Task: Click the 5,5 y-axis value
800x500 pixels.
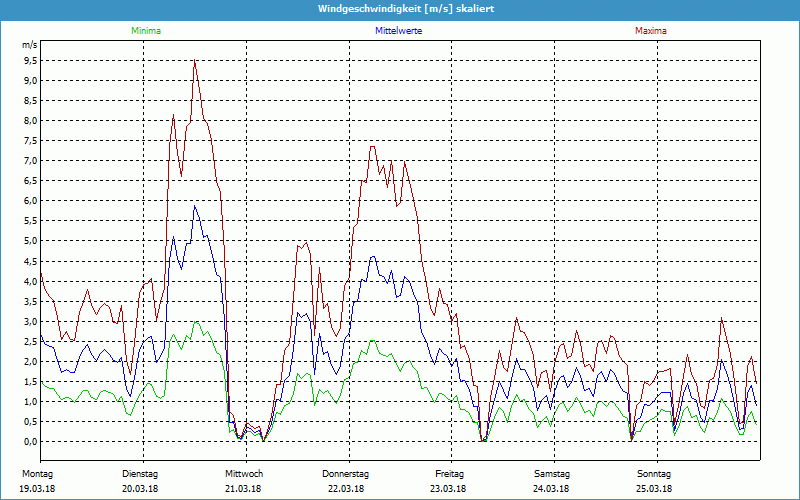Action: pyautogui.click(x=30, y=221)
